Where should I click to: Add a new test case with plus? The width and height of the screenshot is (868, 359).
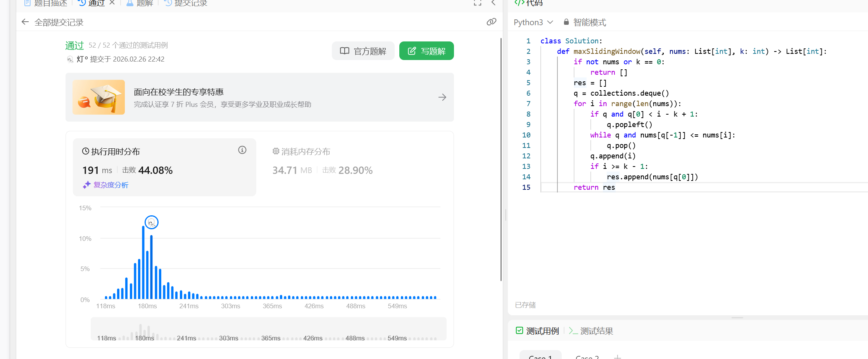coord(617,356)
